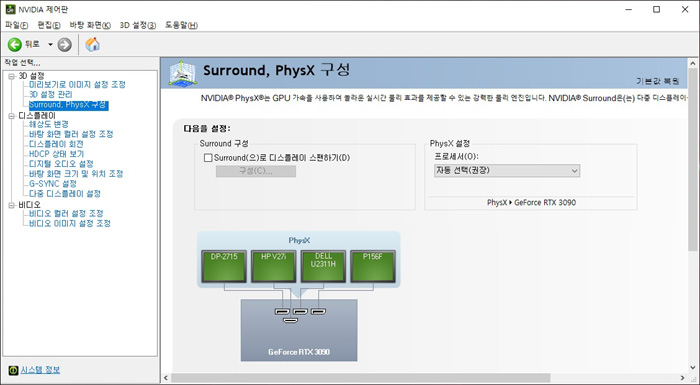Image resolution: width=700 pixels, height=385 pixels.
Task: Click the green Back arrow icon
Action: click(14, 44)
